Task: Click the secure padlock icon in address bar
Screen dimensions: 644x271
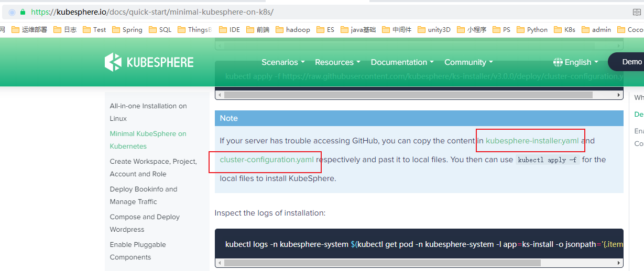Action: point(23,12)
